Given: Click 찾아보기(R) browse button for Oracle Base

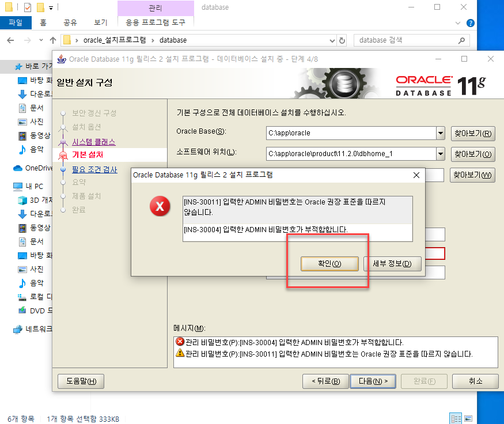Looking at the screenshot, I should [473, 133].
